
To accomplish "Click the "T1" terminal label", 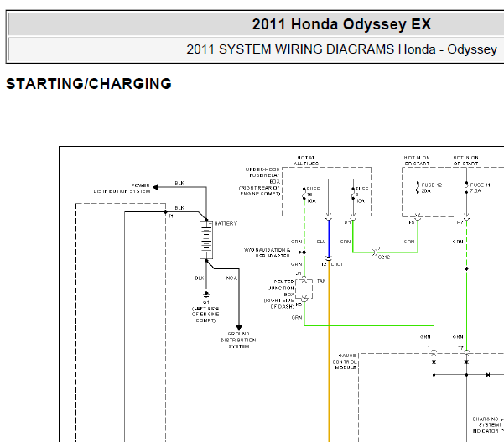I will coord(171,216).
